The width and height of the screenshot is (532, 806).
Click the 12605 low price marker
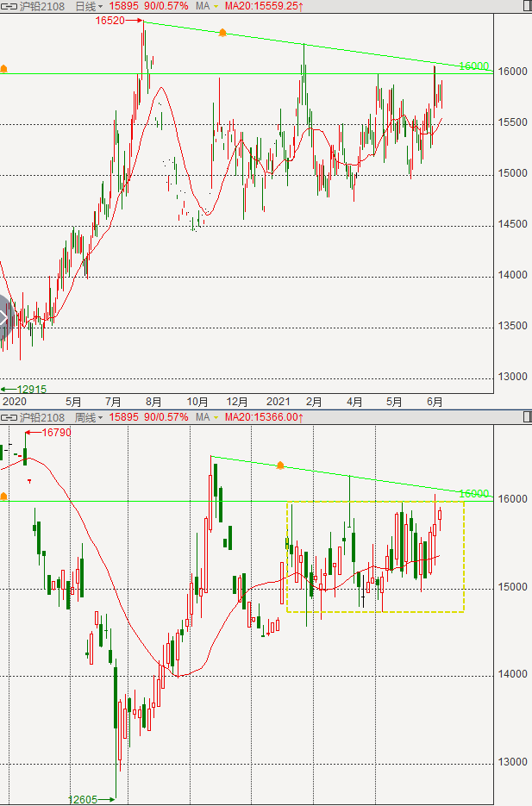pos(83,800)
